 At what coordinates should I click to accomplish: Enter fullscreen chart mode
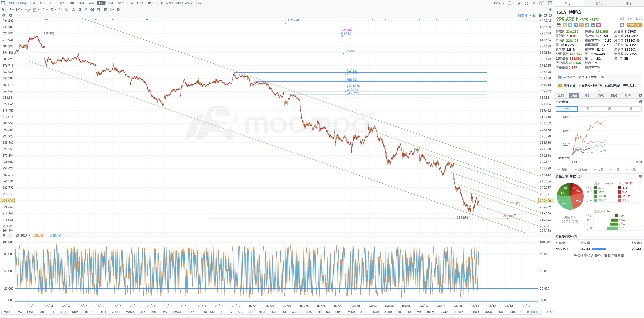pyautogui.click(x=526, y=3)
